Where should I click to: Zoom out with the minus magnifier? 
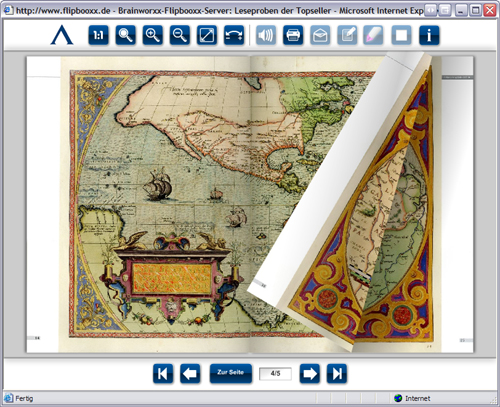coord(180,35)
